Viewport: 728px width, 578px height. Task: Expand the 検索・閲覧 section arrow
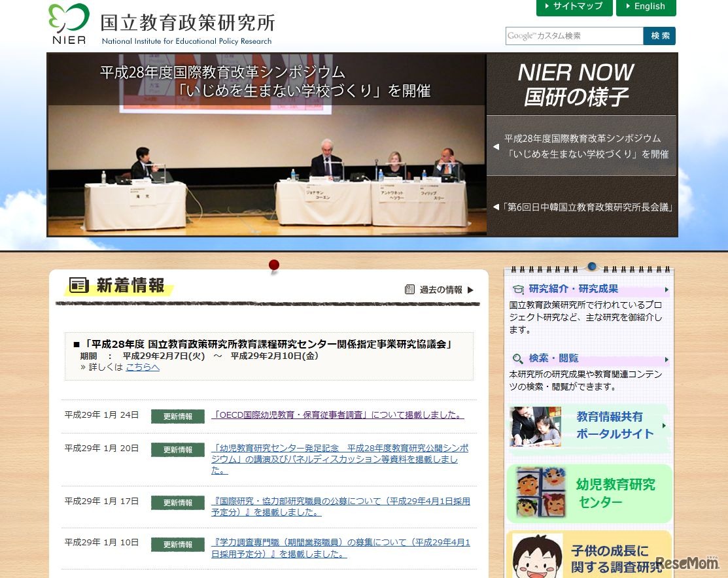coord(666,358)
